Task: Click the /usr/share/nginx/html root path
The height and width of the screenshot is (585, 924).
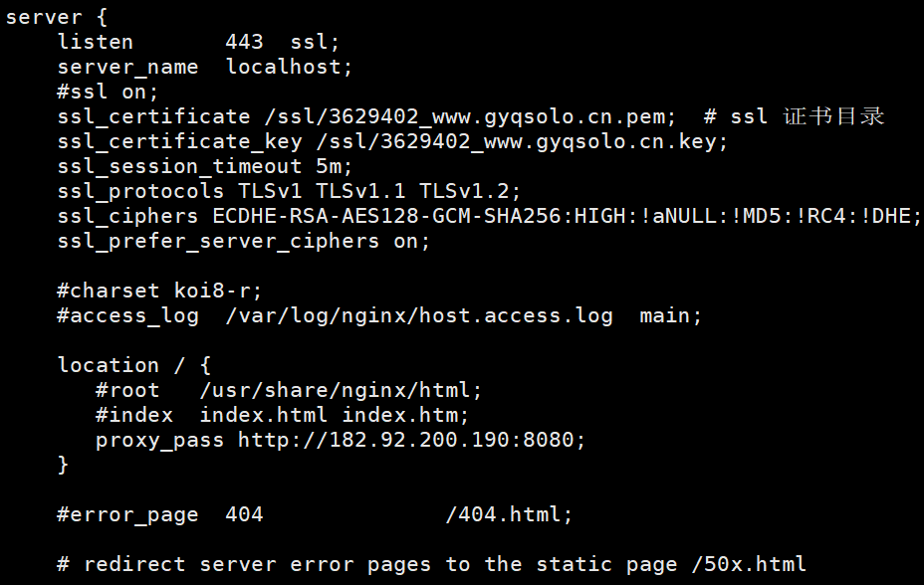Action: (340, 390)
